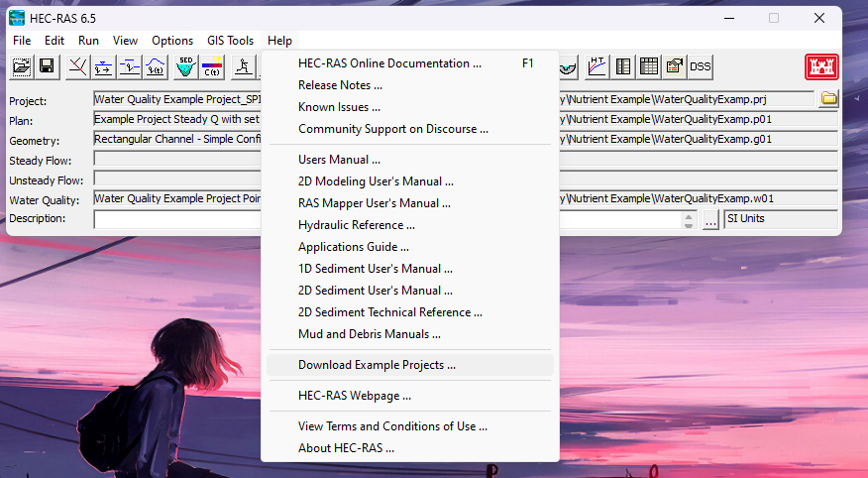Open an existing project using the folder icon
868x478 pixels.
(x=22, y=67)
